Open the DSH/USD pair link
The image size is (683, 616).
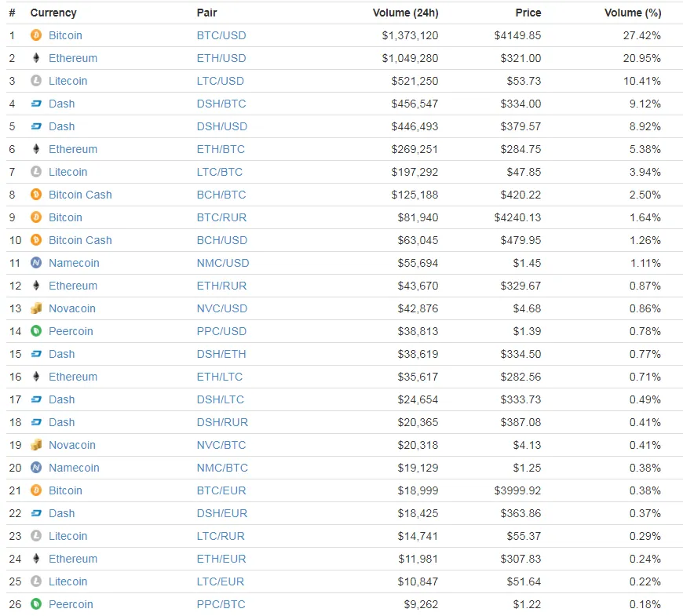[x=222, y=126]
